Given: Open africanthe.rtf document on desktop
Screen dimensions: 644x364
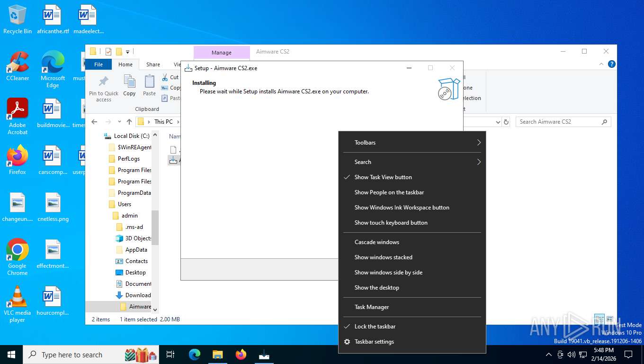Looking at the screenshot, I should coord(53,19).
